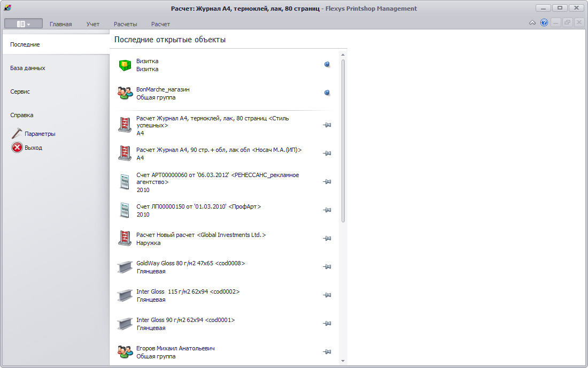
Task: Click abacus icon for Журнал А4 термоклей
Action: pyautogui.click(x=125, y=125)
